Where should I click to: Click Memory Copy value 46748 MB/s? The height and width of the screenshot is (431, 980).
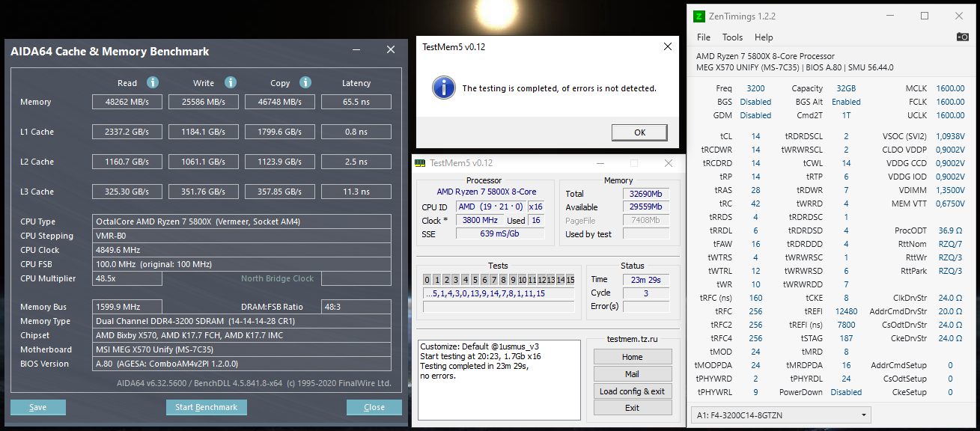[280, 102]
